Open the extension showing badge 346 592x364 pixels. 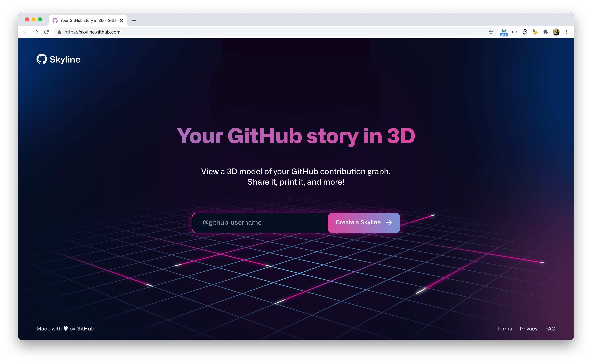point(504,32)
